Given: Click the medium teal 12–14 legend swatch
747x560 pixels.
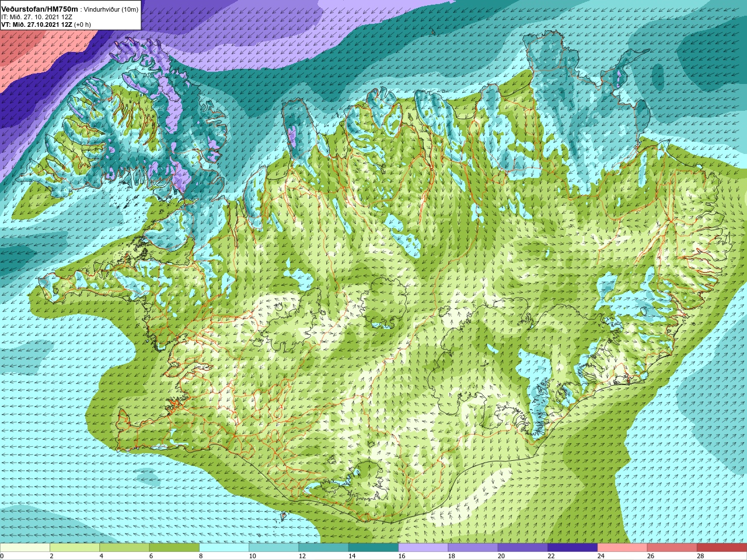Looking at the screenshot, I should pyautogui.click(x=323, y=548).
